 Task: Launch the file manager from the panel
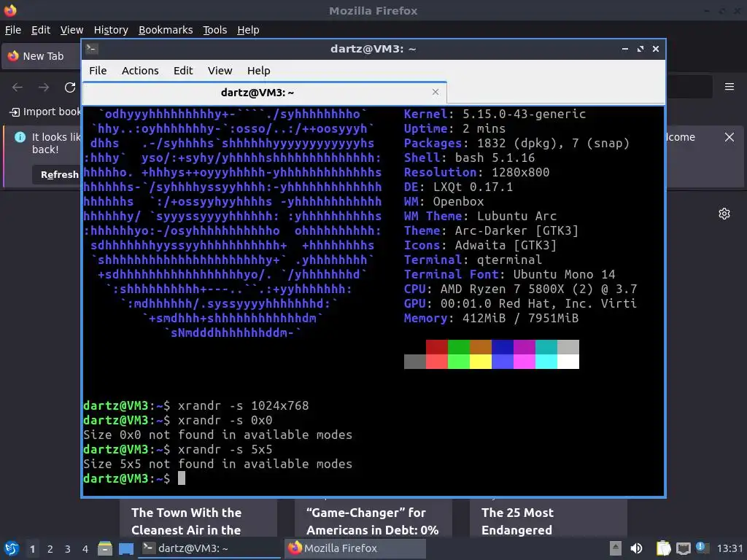105,548
